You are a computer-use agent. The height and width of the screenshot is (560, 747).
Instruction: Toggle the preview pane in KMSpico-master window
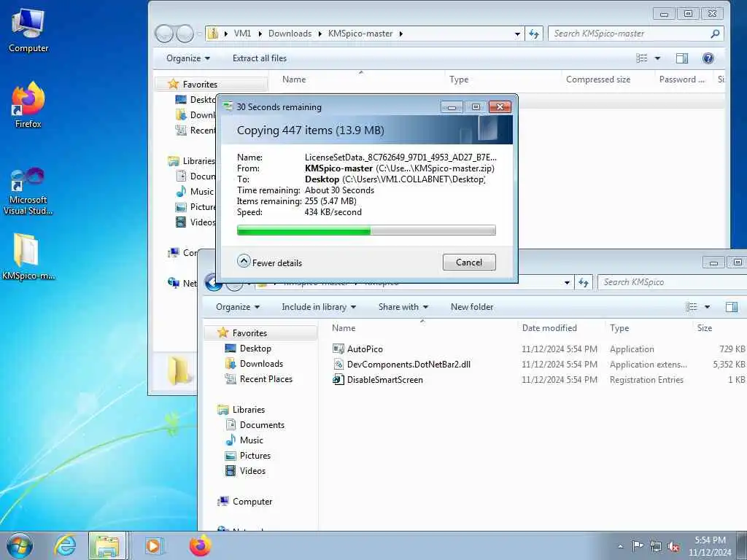tap(682, 58)
